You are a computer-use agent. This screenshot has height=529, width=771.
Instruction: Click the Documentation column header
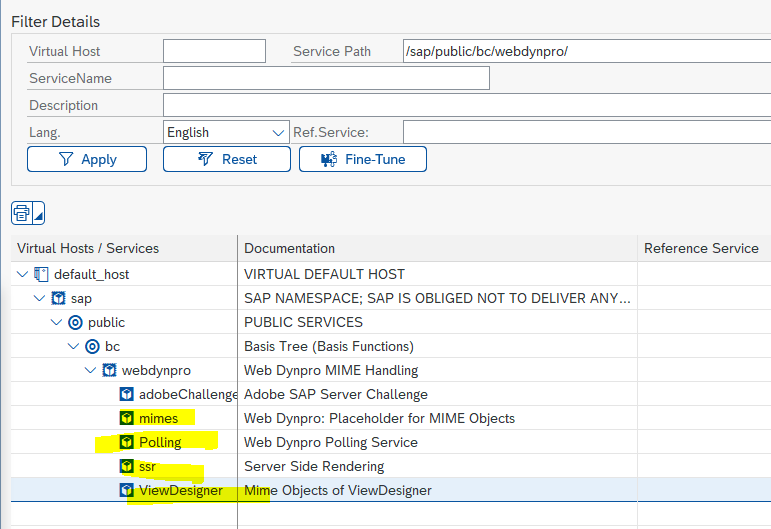tap(438, 248)
